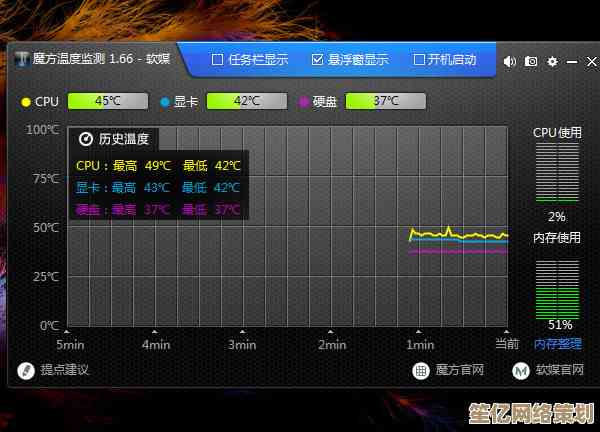Enable the 任务栏显示 checkbox

tap(217, 60)
